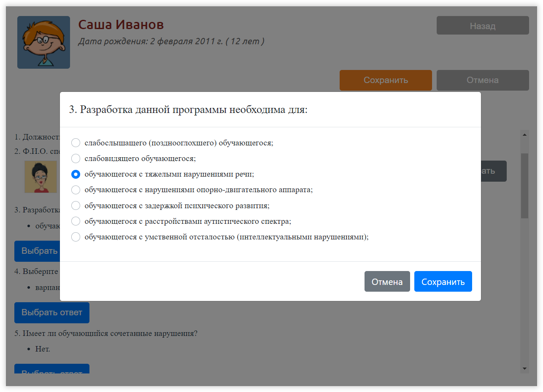Choose the слабовидящего обучающегося radio button
This screenshot has height=392, width=543.
click(x=76, y=158)
